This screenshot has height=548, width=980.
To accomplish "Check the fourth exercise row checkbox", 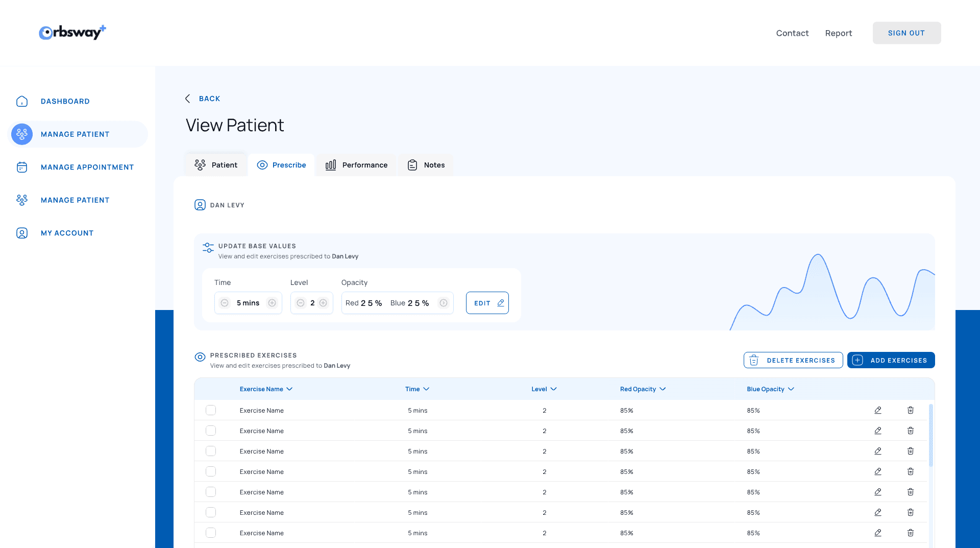I will click(x=211, y=471).
